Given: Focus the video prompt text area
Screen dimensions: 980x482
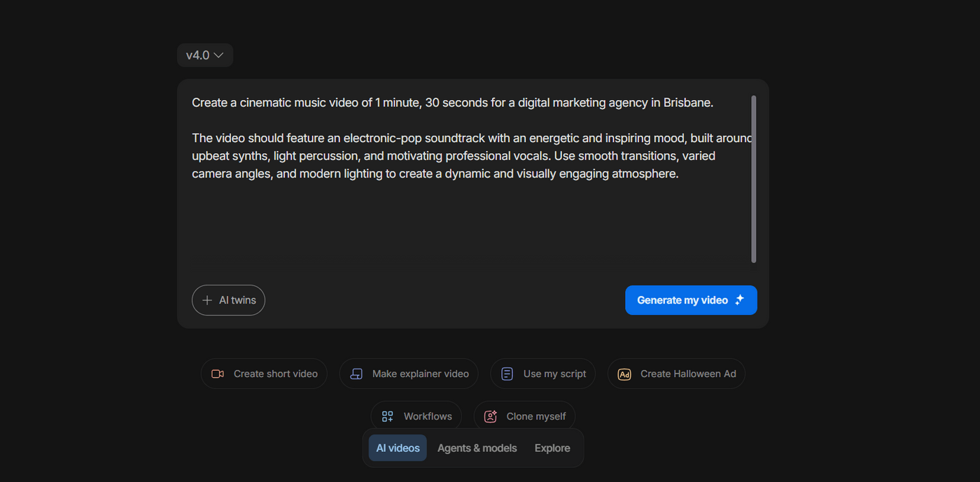Looking at the screenshot, I should [x=462, y=217].
